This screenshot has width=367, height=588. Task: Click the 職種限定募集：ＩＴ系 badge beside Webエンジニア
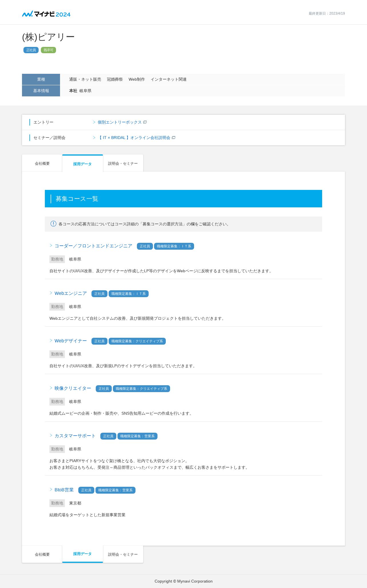pyautogui.click(x=129, y=294)
